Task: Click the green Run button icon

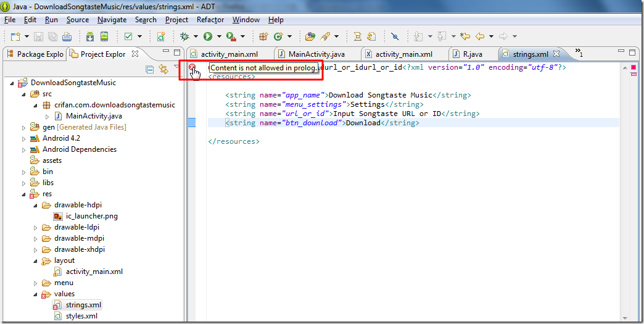Action: [208, 36]
